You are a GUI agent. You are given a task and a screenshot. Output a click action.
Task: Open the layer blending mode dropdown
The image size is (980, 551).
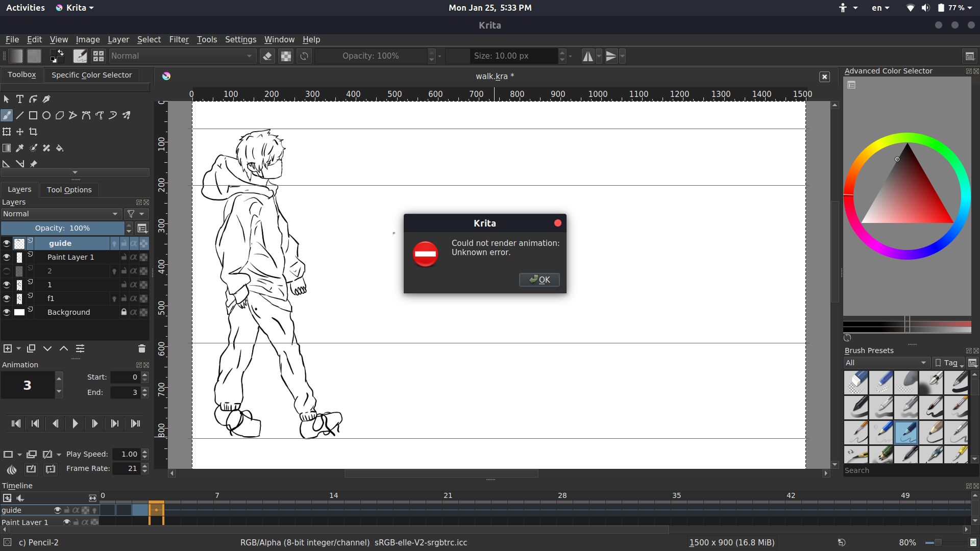point(60,214)
